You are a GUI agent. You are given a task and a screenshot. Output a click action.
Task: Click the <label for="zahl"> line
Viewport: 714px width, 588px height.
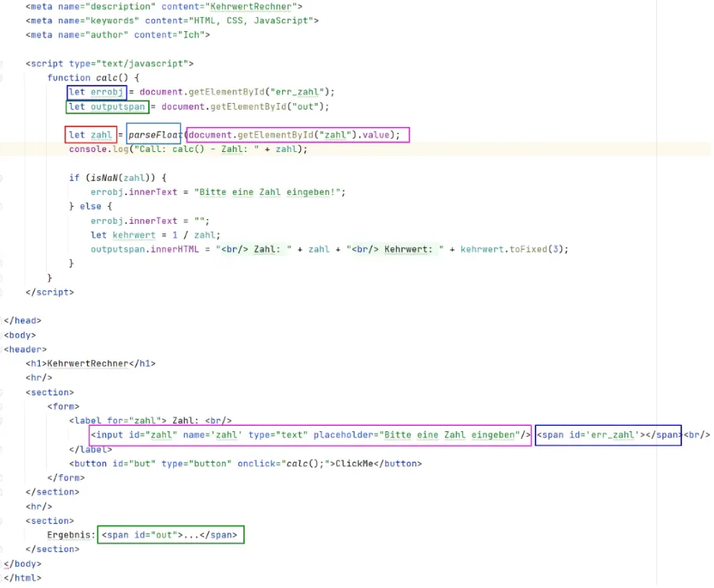tap(150, 420)
